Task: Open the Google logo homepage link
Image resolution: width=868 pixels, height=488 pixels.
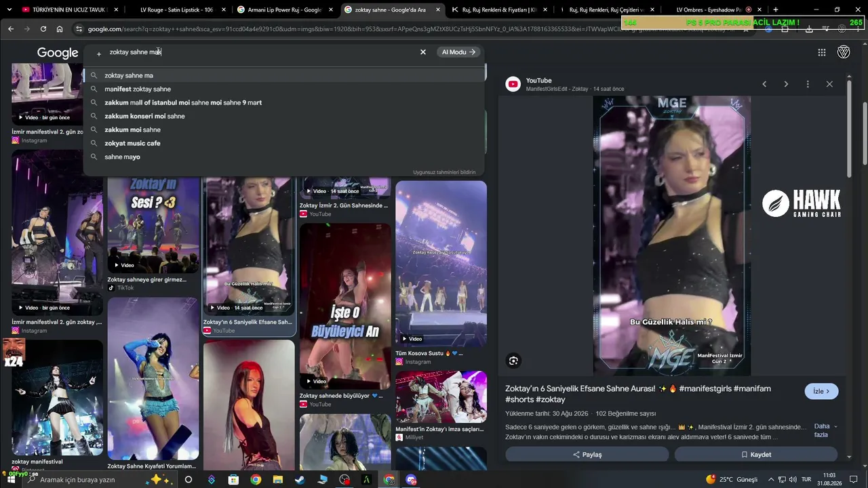Action: coord(58,53)
